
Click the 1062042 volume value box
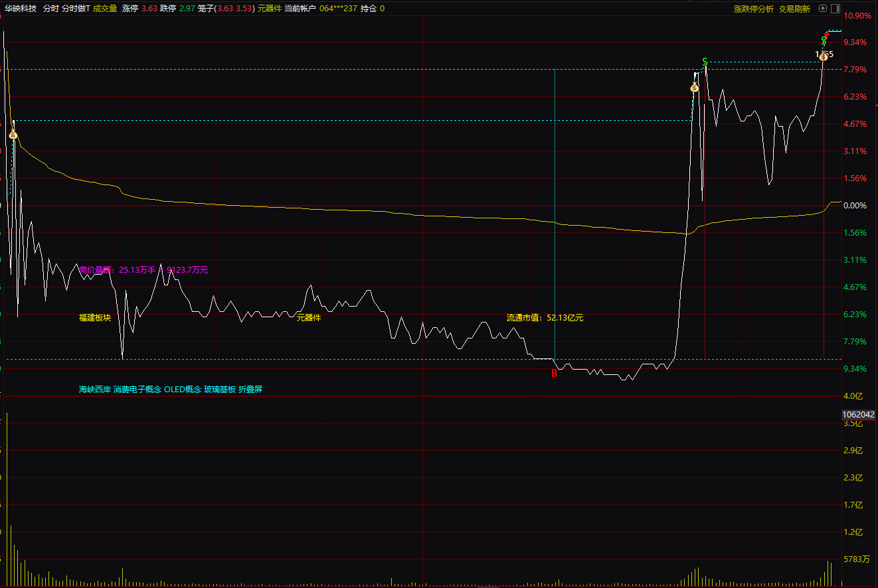[x=858, y=415]
